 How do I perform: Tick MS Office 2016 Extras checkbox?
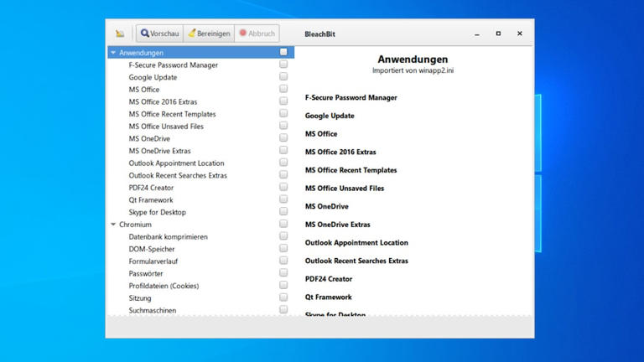coord(283,101)
